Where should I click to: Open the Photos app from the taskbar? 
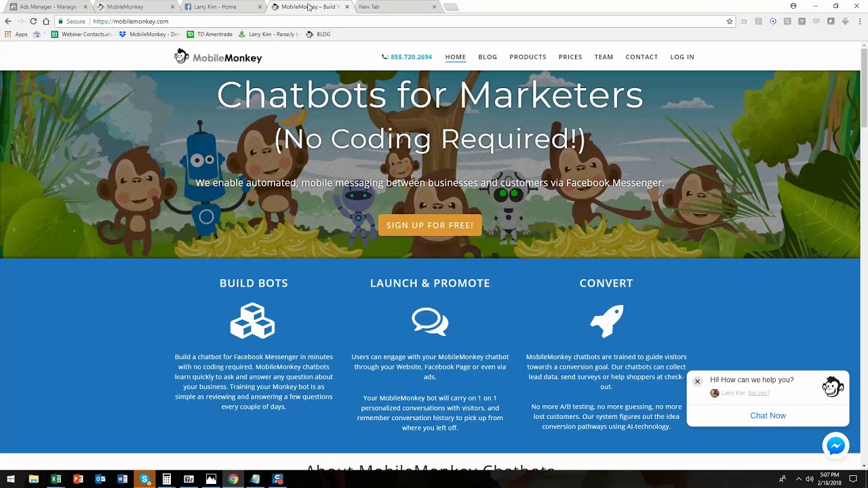pyautogui.click(x=211, y=479)
